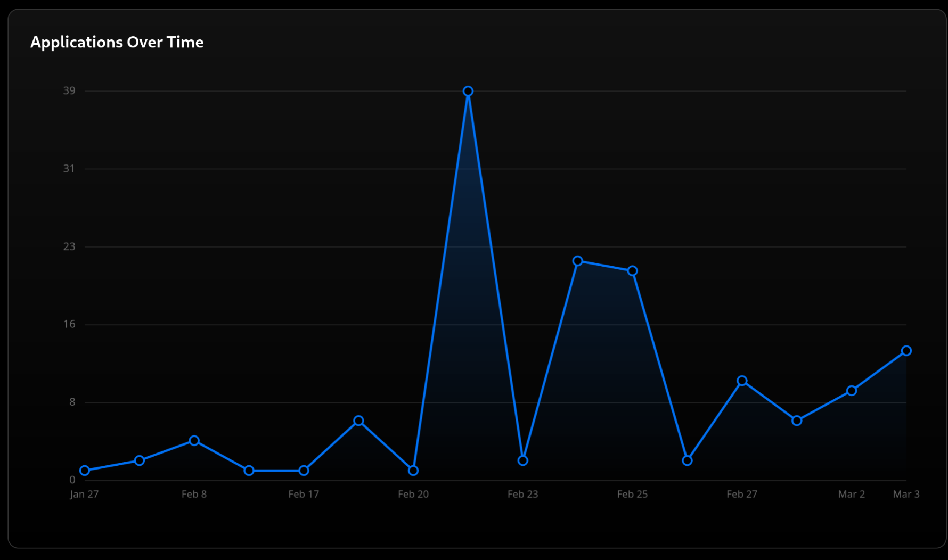Select the data point for Feb 20
Viewport: 948px width, 560px height.
click(413, 471)
